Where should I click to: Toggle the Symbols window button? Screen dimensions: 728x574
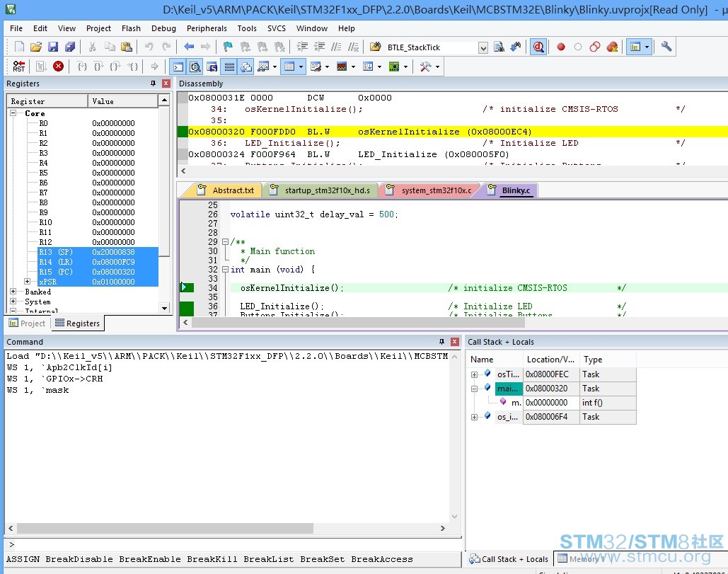[212, 67]
